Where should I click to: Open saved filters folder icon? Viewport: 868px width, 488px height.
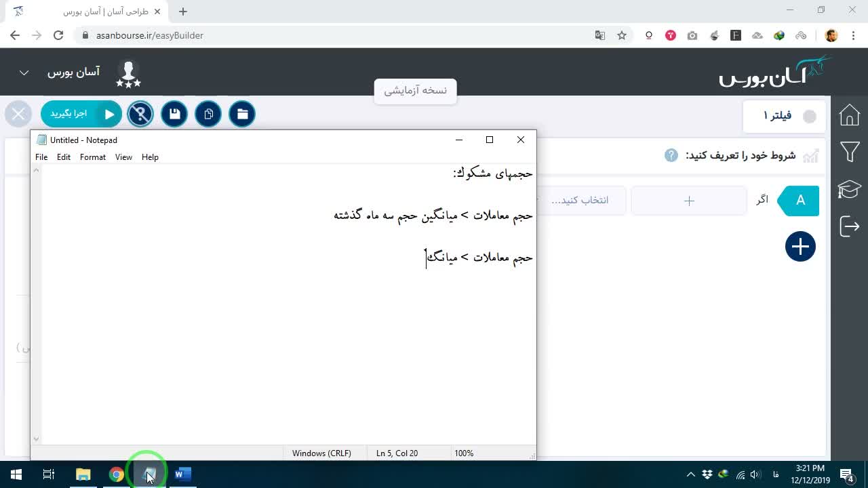pyautogui.click(x=242, y=114)
